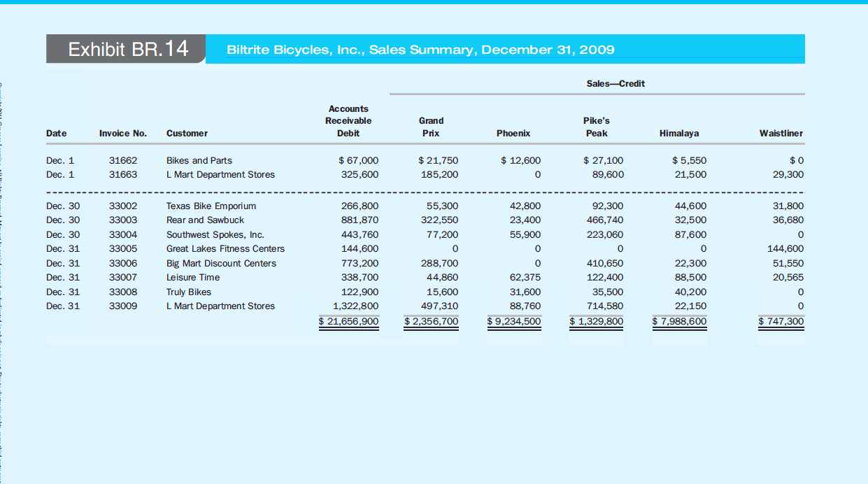Click 1,322,800 receivable amount
Viewport: 868px width, 484px height.
pos(356,306)
